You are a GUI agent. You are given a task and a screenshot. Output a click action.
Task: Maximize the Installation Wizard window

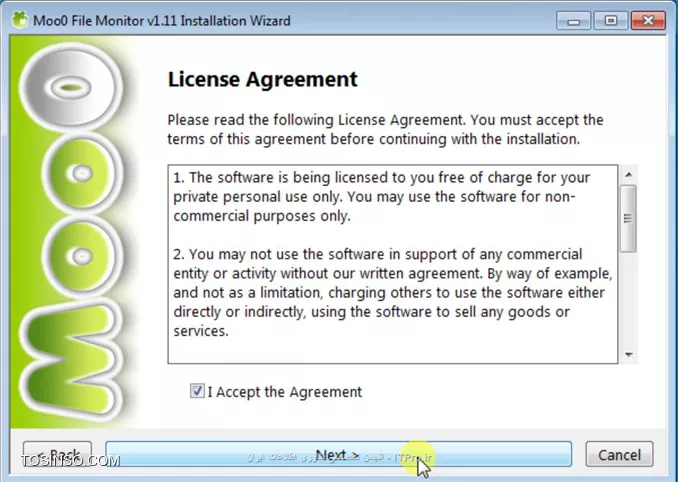coord(611,21)
